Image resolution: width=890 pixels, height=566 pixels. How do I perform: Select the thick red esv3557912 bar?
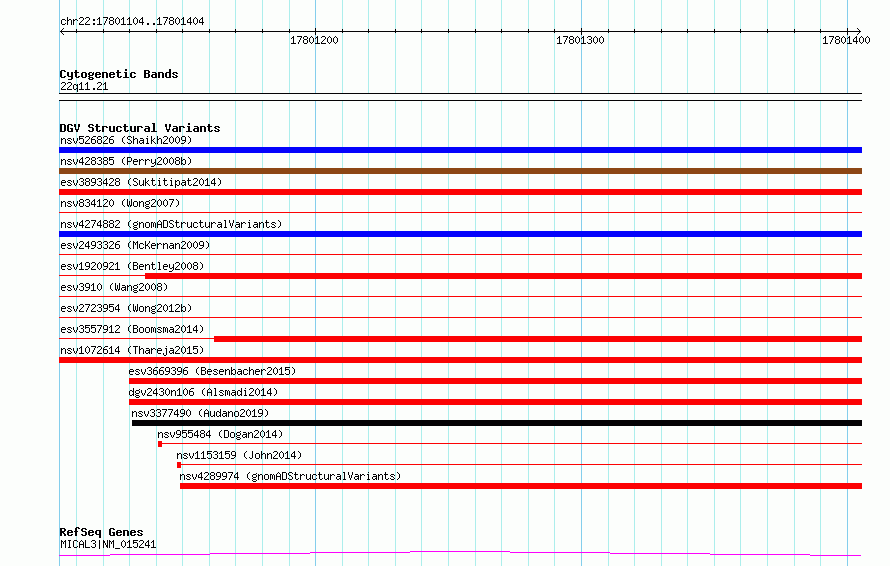click(x=538, y=339)
